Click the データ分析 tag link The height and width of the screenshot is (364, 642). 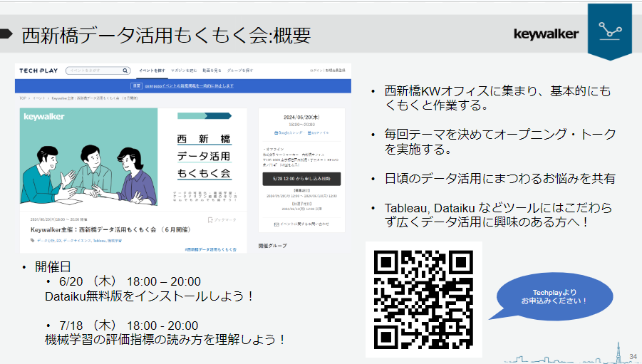click(x=46, y=241)
